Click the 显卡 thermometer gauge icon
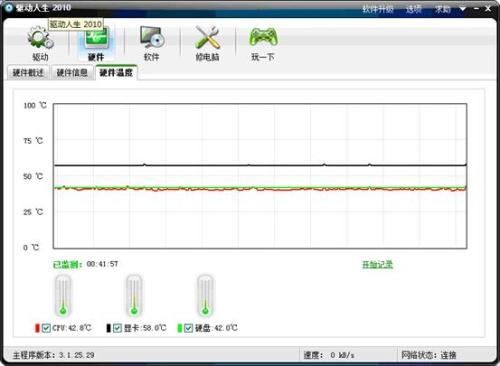This screenshot has width=500, height=366. coord(134,296)
